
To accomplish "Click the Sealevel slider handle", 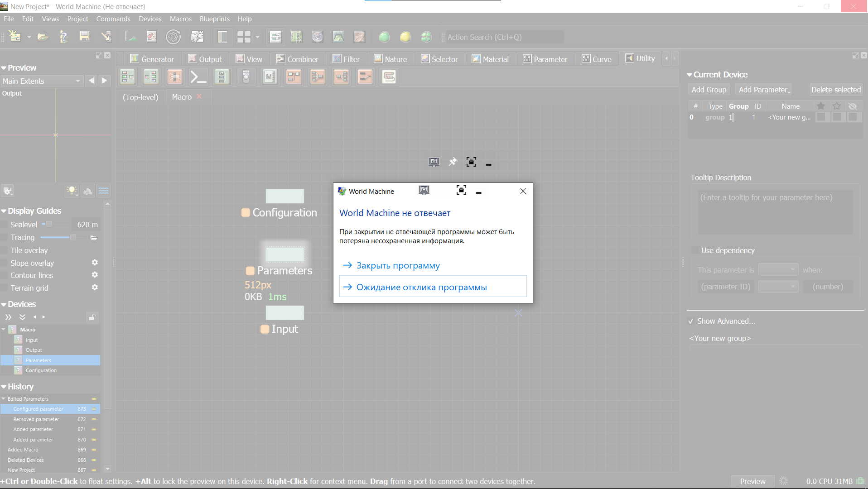I will point(49,224).
